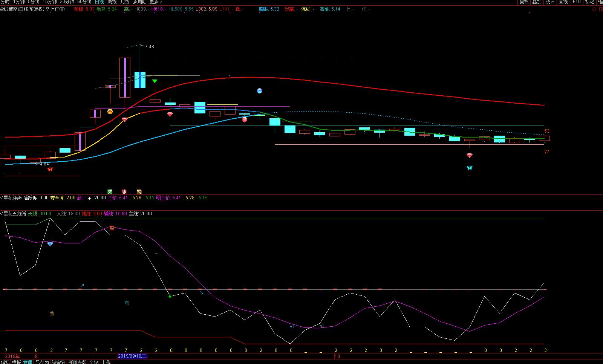The height and width of the screenshot is (364, 603).
Task: Click the 另存为 save-as tab
Action: (42, 362)
